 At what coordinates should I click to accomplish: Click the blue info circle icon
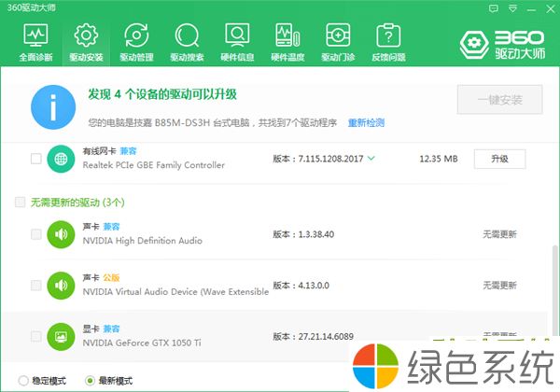pyautogui.click(x=53, y=107)
